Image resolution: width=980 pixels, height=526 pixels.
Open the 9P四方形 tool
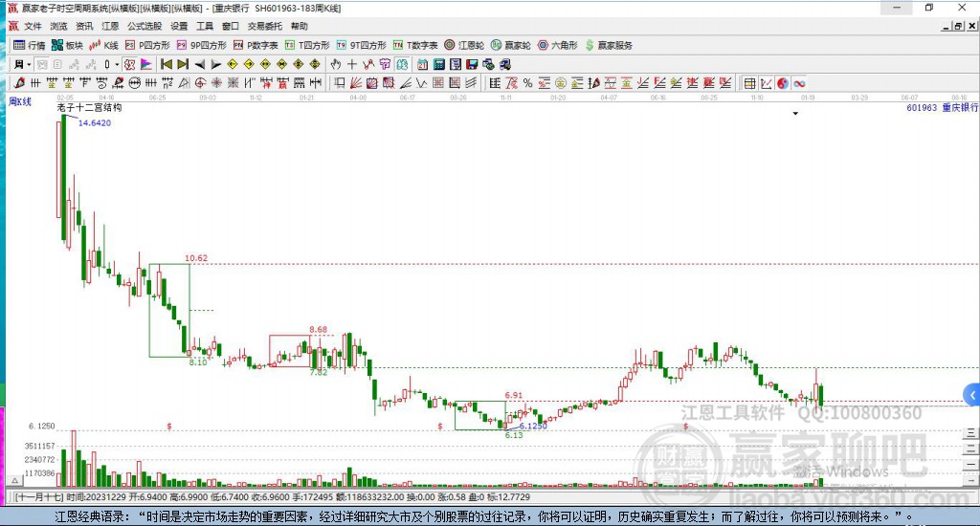click(202, 45)
